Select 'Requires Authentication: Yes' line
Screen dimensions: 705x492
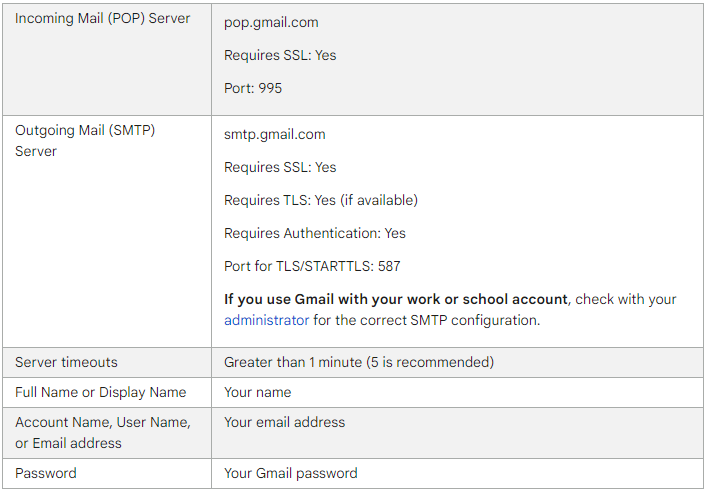coord(315,233)
